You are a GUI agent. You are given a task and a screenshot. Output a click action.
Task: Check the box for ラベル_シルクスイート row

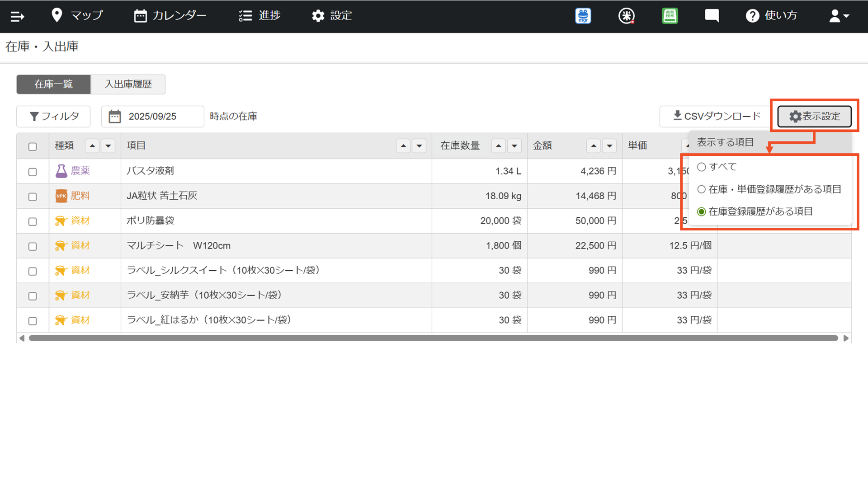click(33, 271)
